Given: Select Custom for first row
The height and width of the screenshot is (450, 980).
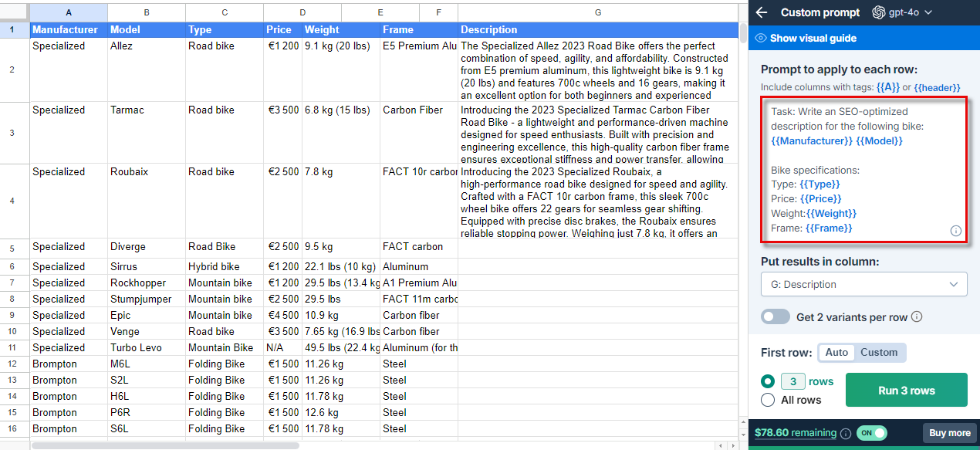Looking at the screenshot, I should (x=879, y=353).
